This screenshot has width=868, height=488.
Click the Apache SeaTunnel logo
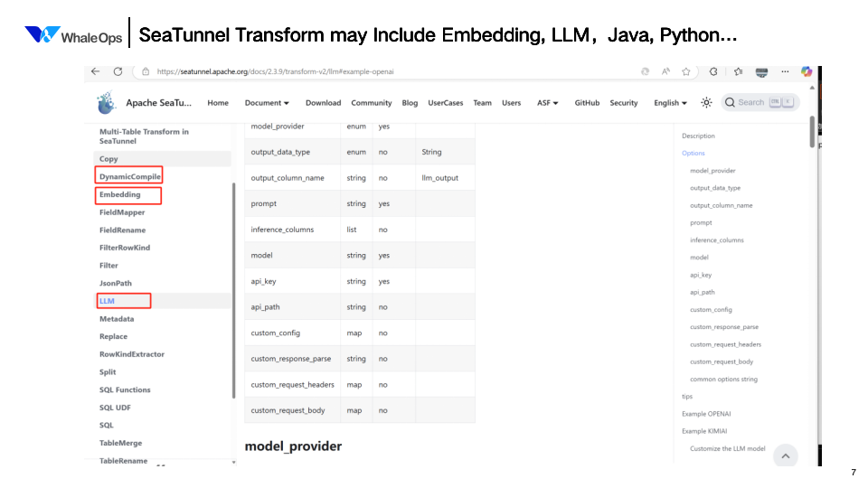pyautogui.click(x=108, y=102)
